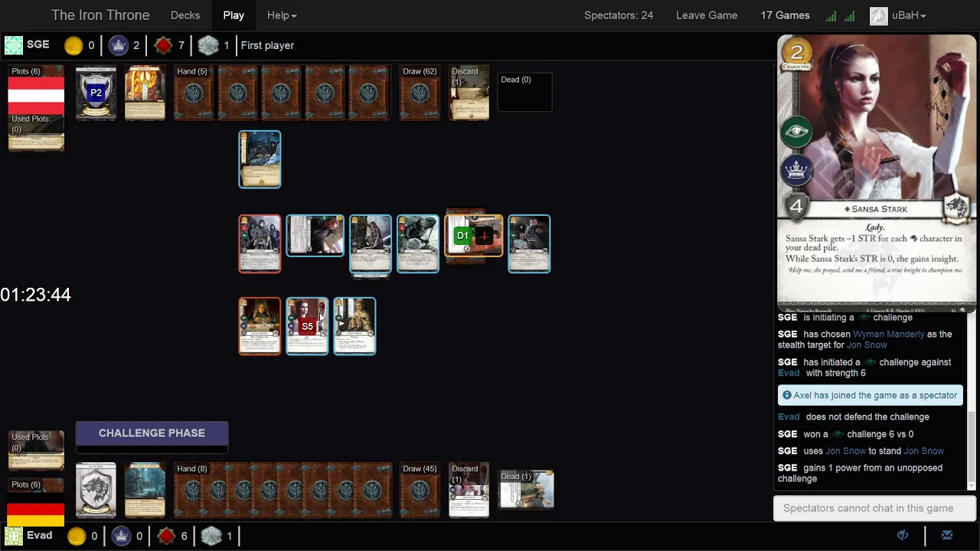Click SGE's crown power icon
Viewport: 980px width, 551px height.
118,45
